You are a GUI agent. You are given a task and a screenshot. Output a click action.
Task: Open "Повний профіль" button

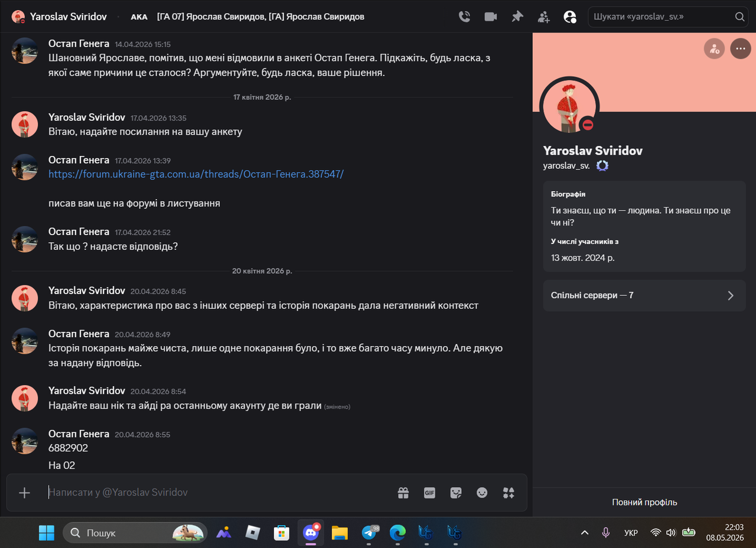[x=644, y=503]
